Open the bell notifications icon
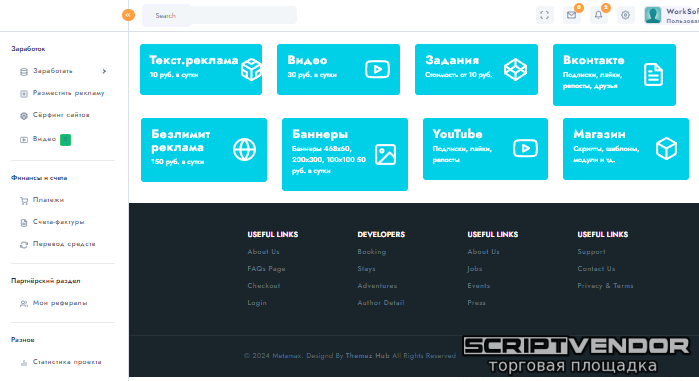 (x=599, y=15)
